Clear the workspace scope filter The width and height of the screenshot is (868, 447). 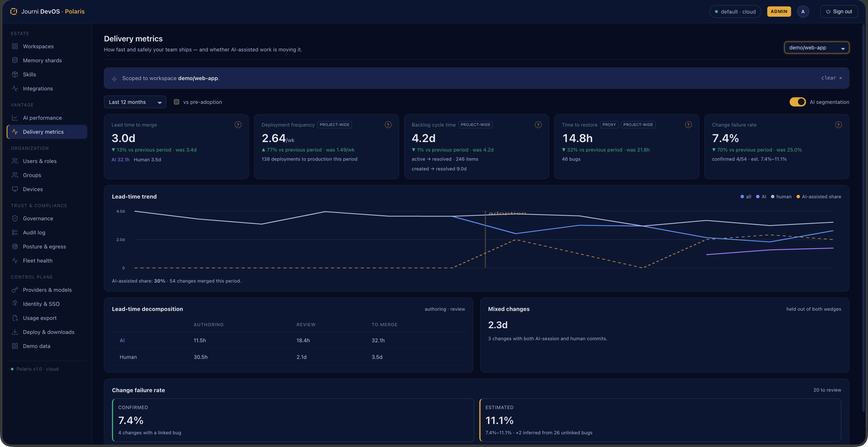point(832,78)
